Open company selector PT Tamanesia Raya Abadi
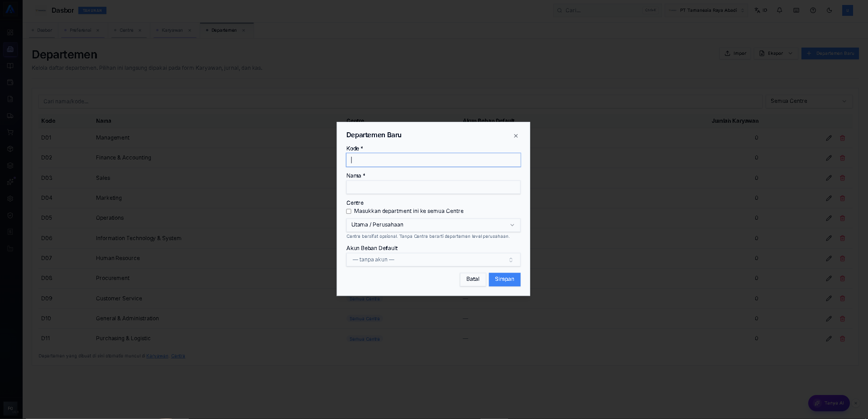Image resolution: width=868 pixels, height=419 pixels. 707,10
